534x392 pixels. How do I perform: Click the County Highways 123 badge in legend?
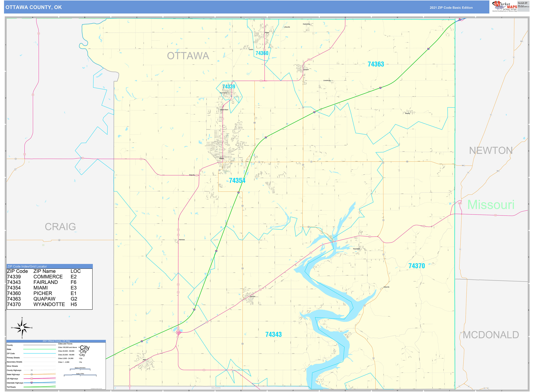coord(32,370)
